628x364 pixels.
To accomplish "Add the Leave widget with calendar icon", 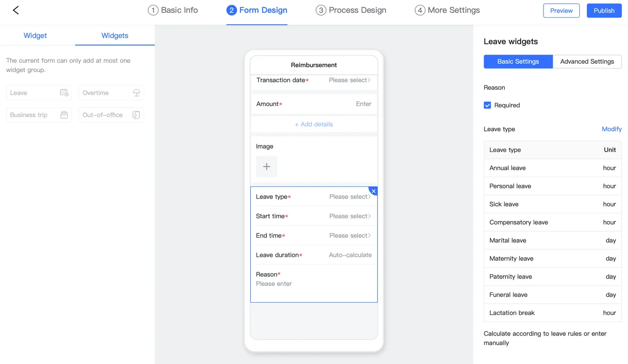I will (x=39, y=93).
